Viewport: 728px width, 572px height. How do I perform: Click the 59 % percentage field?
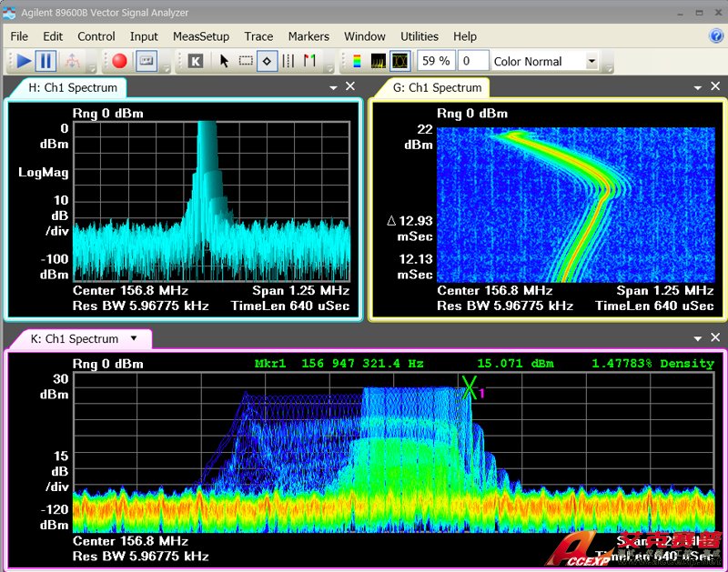(x=435, y=61)
